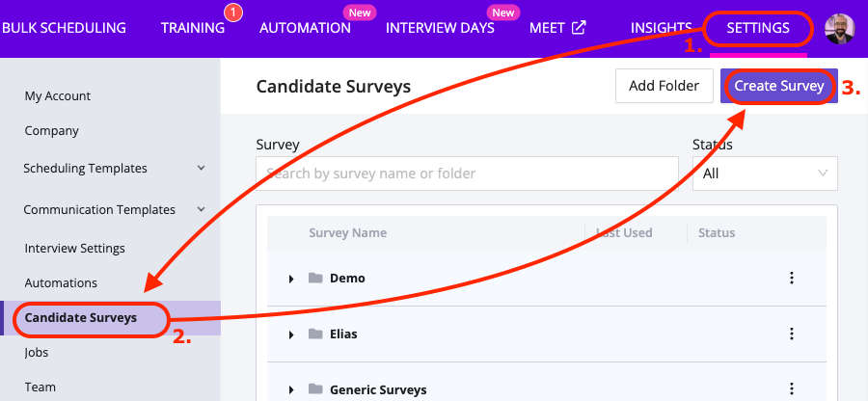Switch to the Insights tab
This screenshot has width=868, height=401.
click(661, 28)
